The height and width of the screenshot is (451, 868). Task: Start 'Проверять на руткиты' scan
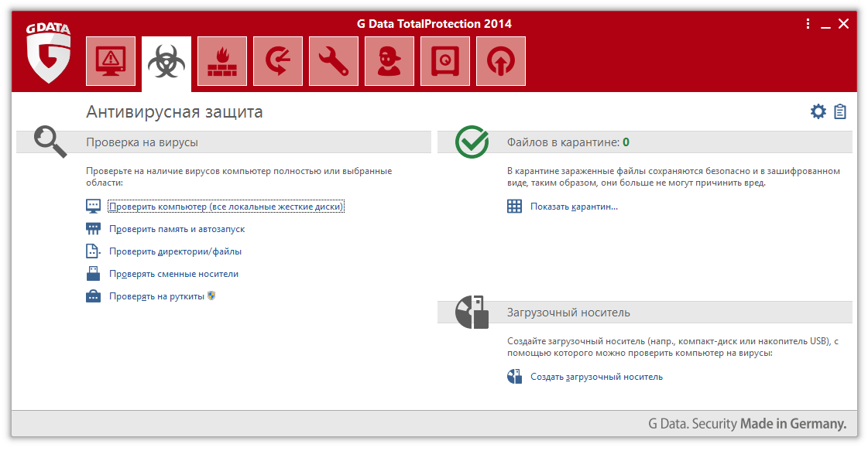(156, 296)
